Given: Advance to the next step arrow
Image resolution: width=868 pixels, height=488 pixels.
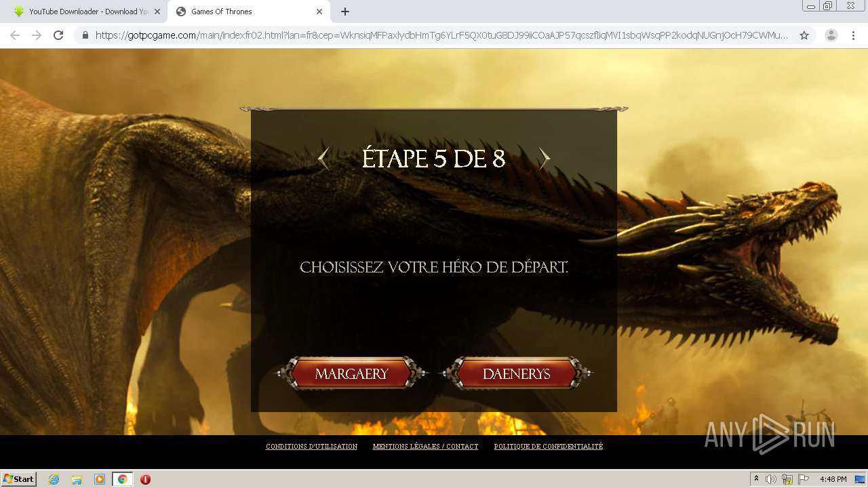Looking at the screenshot, I should 544,159.
